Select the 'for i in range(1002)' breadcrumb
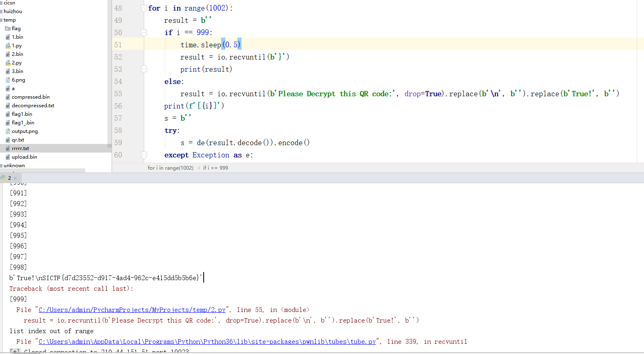Viewport: 644px width, 354px height. pyautogui.click(x=170, y=168)
